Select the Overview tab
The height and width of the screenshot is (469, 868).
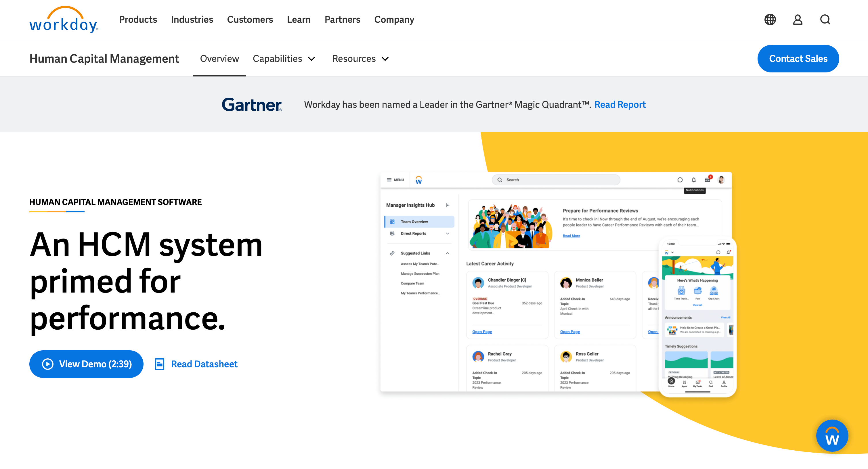tap(219, 59)
